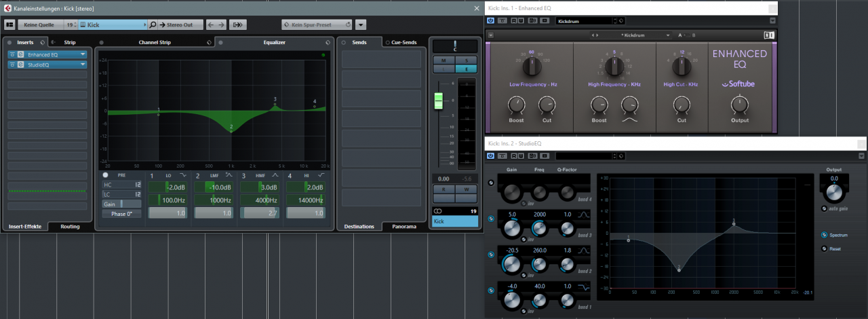
Task: Open the Kick channel selector dropdown
Action: 113,24
